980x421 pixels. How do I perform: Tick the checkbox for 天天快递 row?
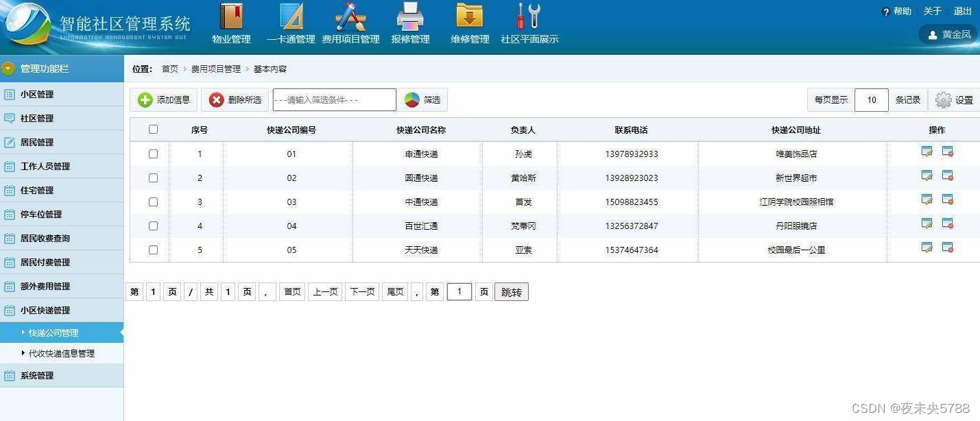click(153, 250)
